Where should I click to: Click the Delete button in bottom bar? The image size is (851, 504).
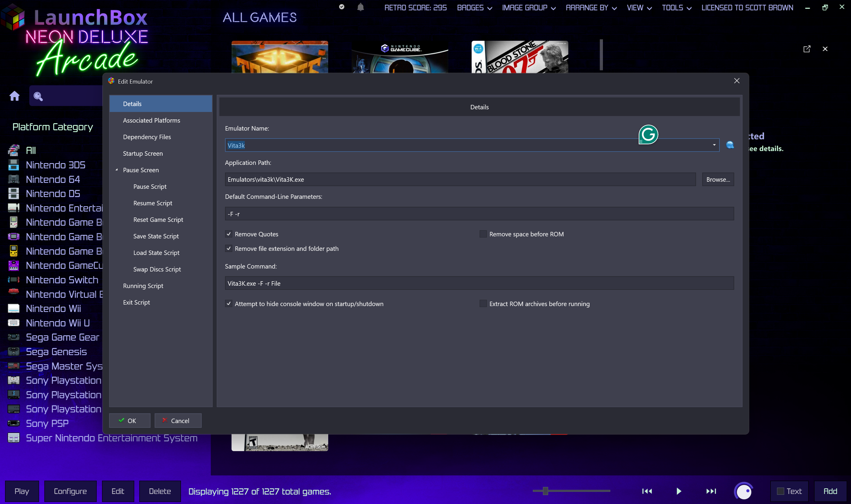pyautogui.click(x=160, y=491)
